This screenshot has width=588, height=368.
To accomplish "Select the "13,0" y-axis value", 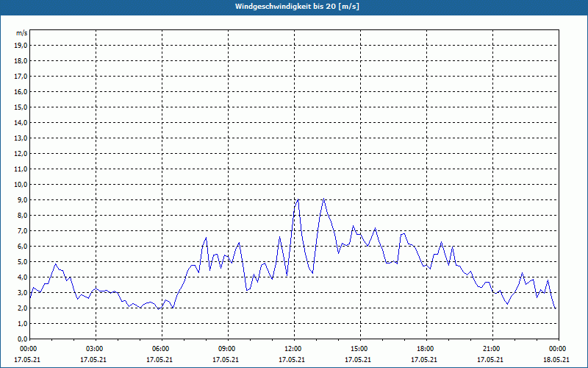I will coord(21,138).
